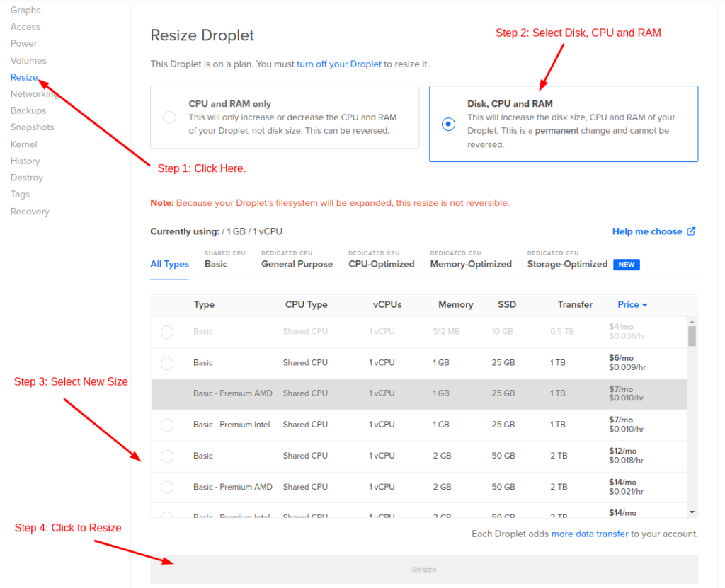Click the scroll up arrow of plan list
This screenshot has height=588, width=725.
(x=692, y=321)
